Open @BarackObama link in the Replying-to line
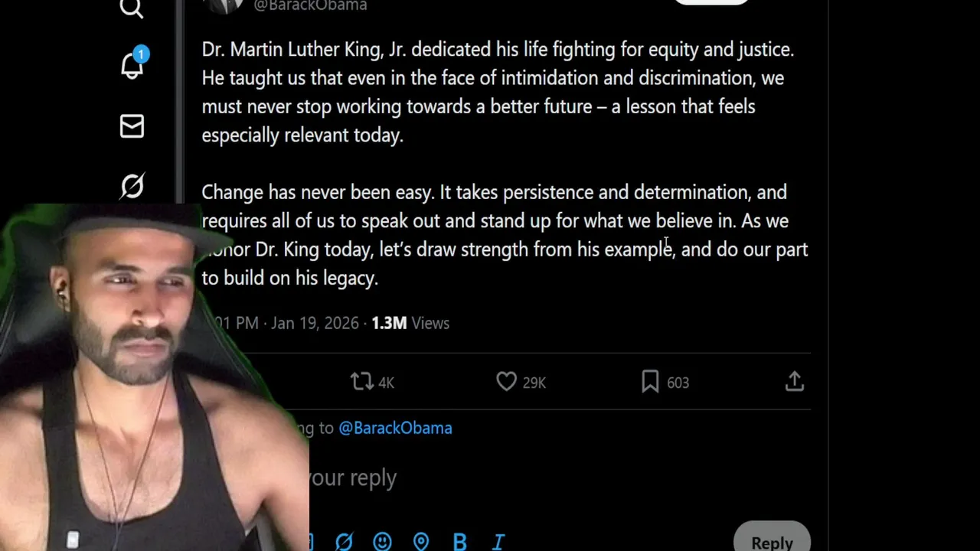 [395, 428]
